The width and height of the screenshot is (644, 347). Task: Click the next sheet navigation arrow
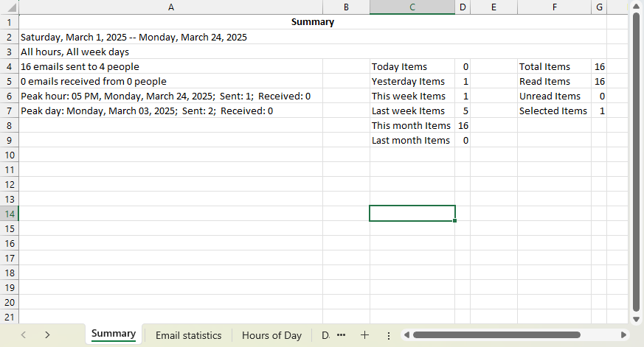47,334
